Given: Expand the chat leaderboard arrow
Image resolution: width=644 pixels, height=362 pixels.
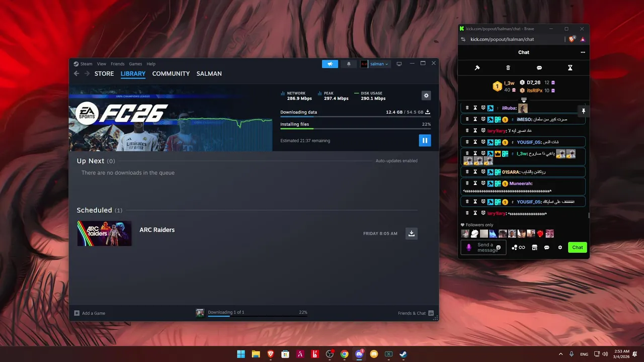Looking at the screenshot, I should point(524,100).
